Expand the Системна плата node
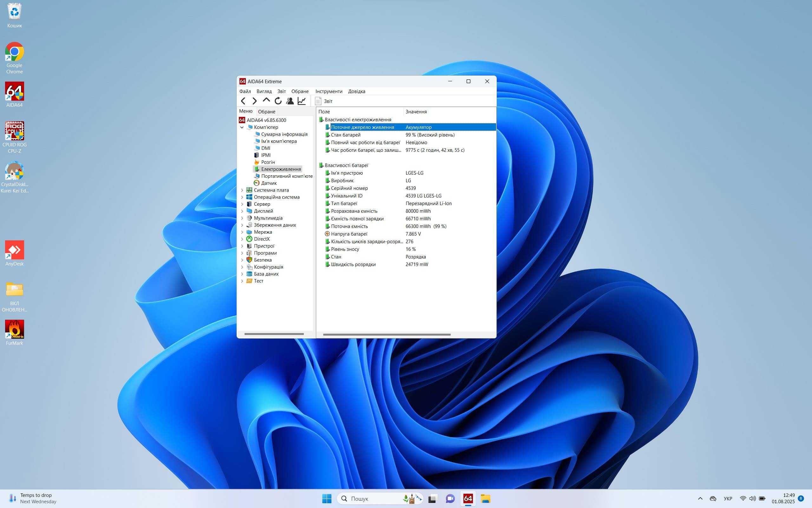812x508 pixels. [x=242, y=190]
